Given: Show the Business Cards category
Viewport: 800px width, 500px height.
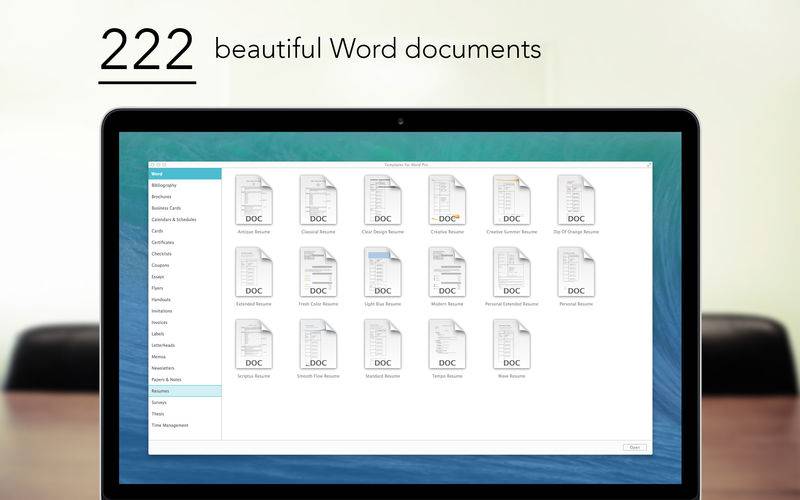Looking at the screenshot, I should (x=185, y=208).
